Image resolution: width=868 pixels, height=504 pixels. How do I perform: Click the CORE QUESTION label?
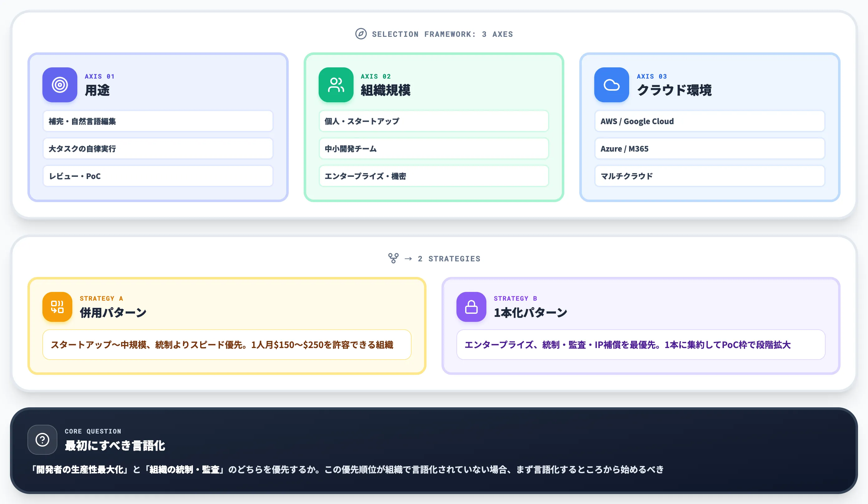(93, 431)
